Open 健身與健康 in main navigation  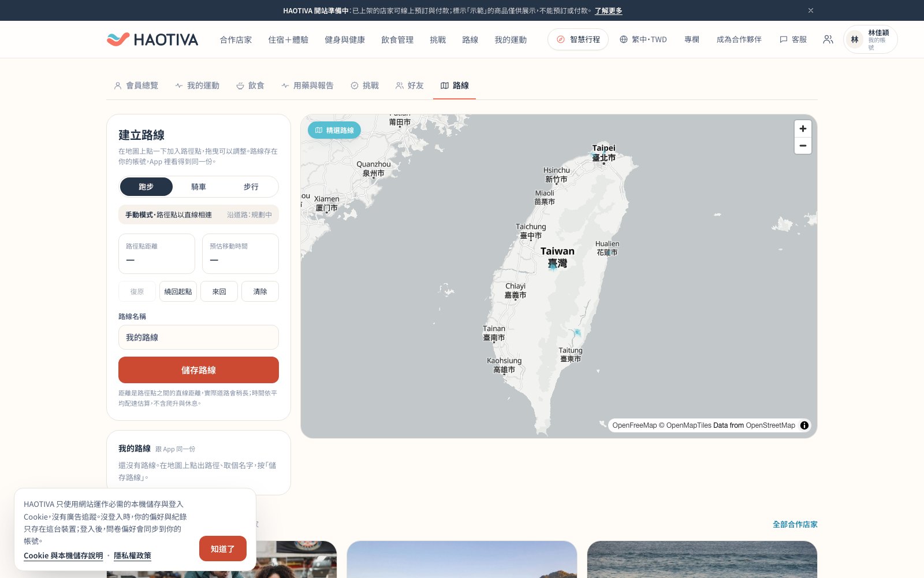pyautogui.click(x=345, y=39)
